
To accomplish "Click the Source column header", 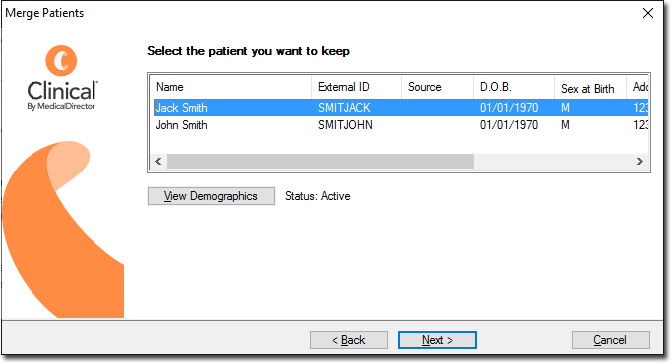I will click(437, 87).
